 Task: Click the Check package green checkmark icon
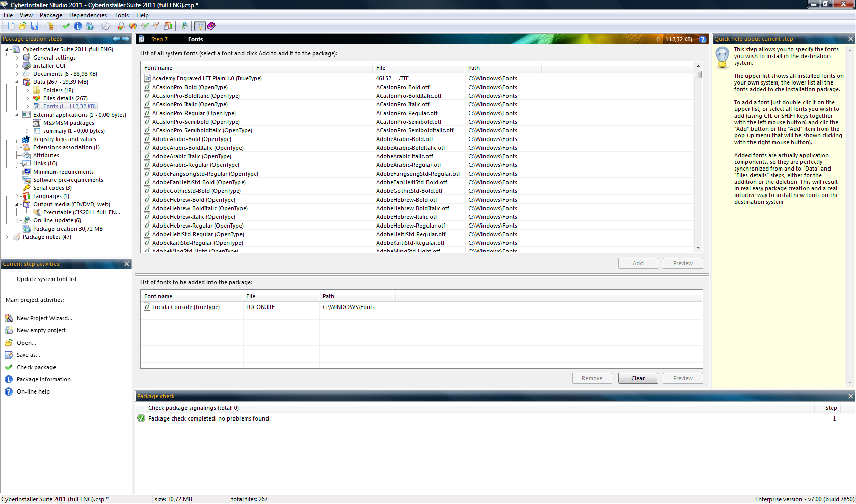click(9, 367)
